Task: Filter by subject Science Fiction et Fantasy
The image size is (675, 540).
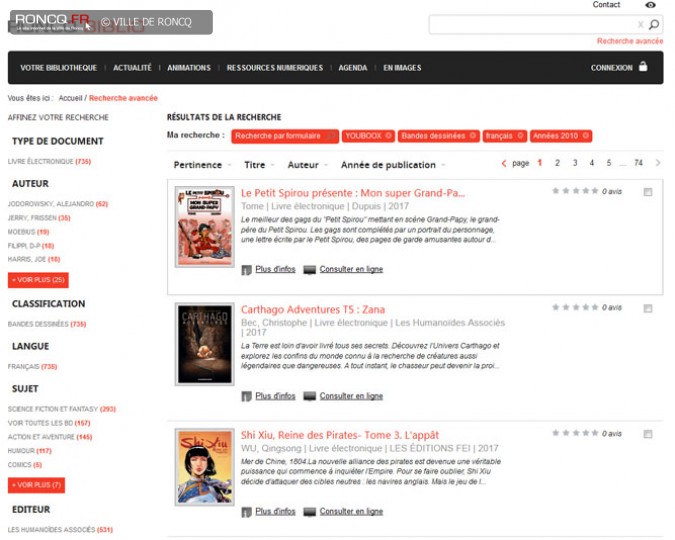Action: (62, 409)
